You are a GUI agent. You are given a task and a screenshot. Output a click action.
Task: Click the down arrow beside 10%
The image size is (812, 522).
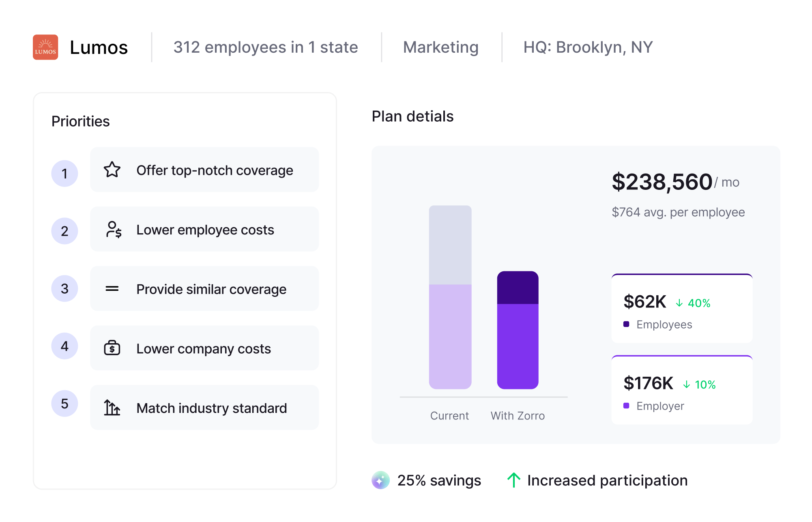[686, 385]
